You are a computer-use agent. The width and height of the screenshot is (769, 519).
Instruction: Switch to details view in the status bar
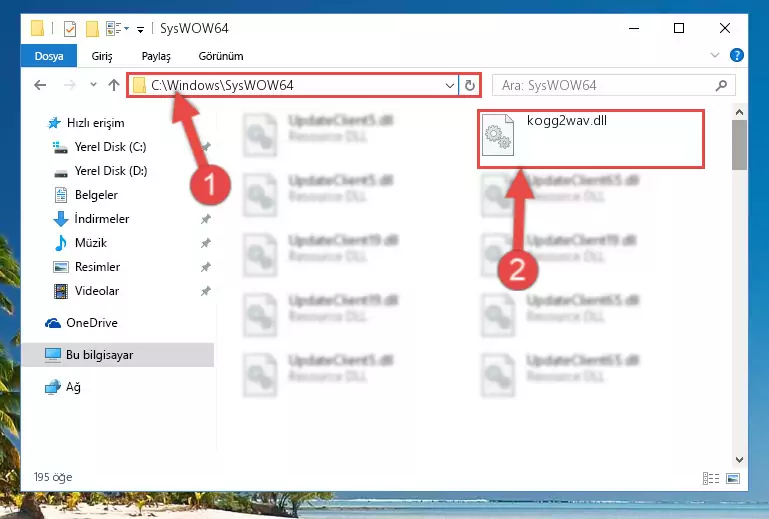(711, 478)
